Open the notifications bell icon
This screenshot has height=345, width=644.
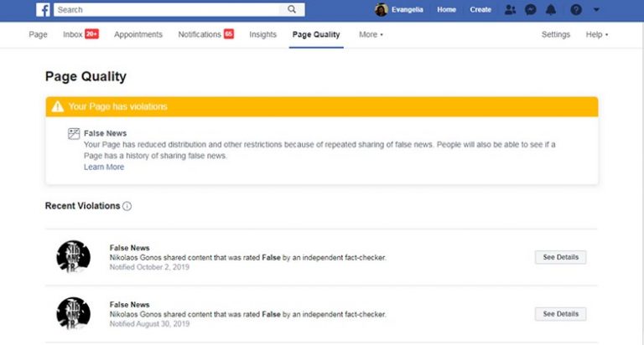click(x=551, y=10)
